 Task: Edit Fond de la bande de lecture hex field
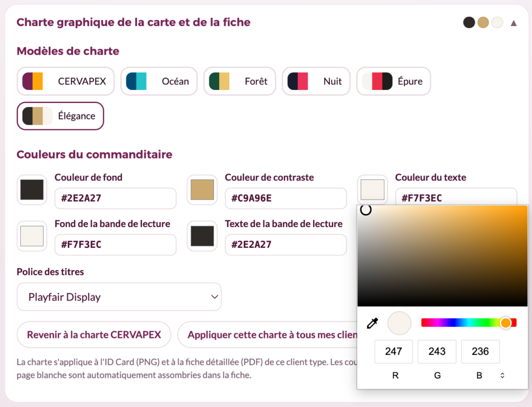(x=115, y=245)
